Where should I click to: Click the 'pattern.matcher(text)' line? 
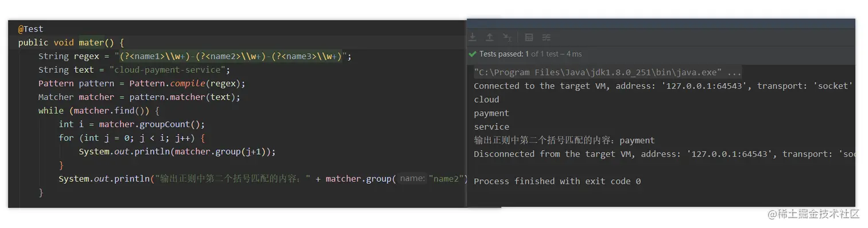click(x=139, y=97)
